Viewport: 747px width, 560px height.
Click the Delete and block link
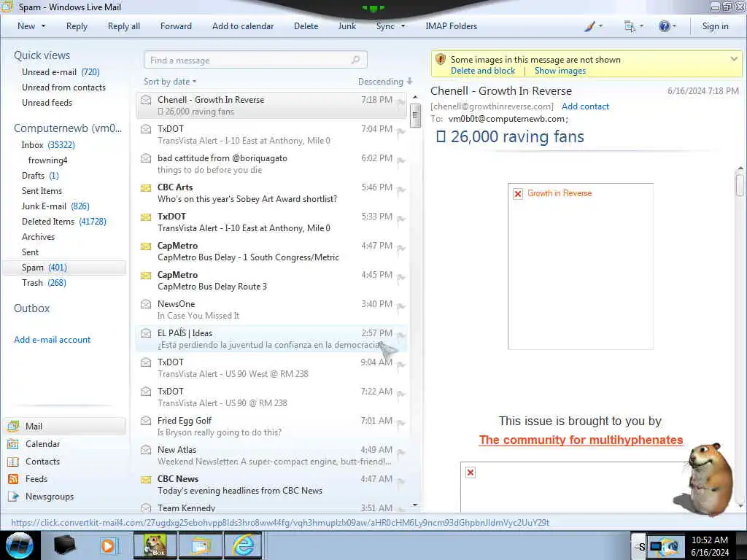click(483, 71)
